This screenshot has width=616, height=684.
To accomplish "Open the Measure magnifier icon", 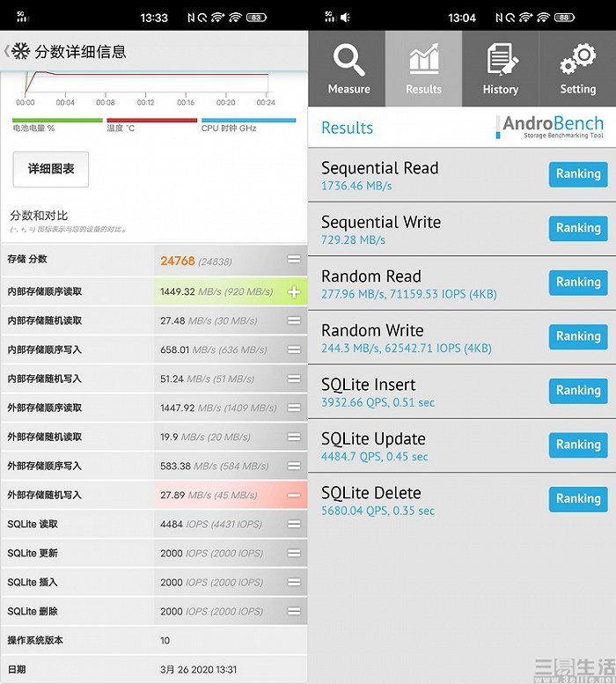I will coord(348,60).
